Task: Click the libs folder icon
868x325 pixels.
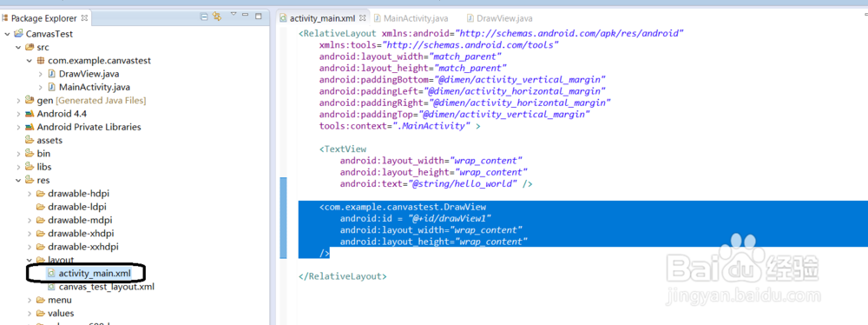Action: [30, 167]
